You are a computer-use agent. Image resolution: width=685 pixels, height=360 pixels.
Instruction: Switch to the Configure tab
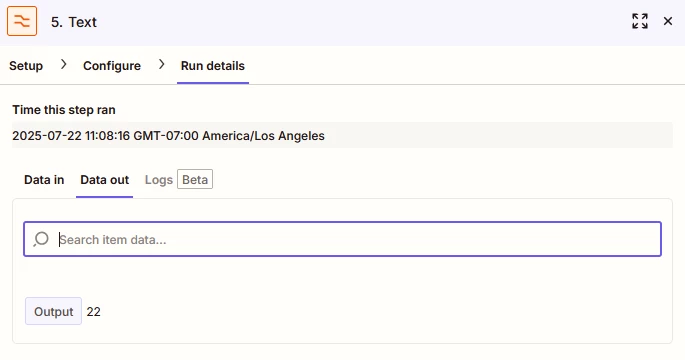click(112, 66)
